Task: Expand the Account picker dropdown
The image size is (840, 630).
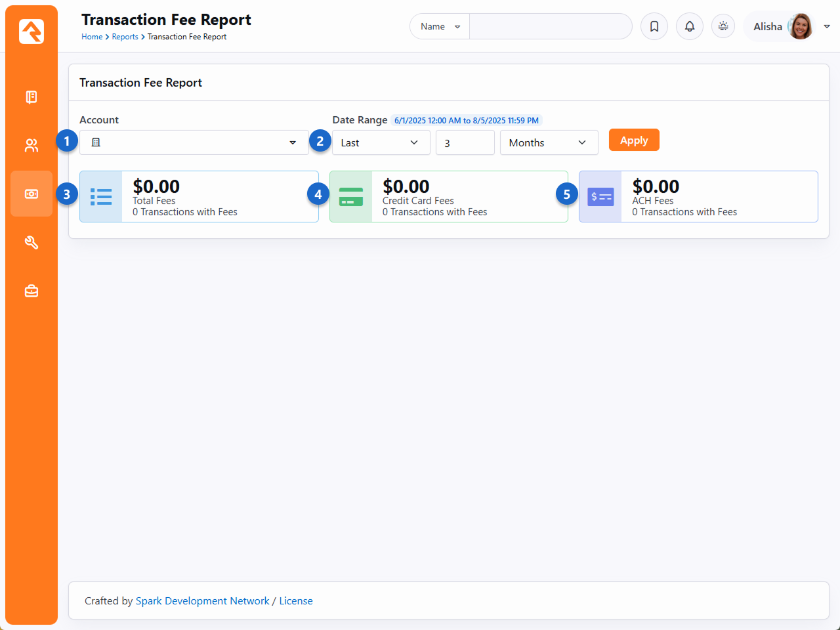Action: pyautogui.click(x=194, y=142)
